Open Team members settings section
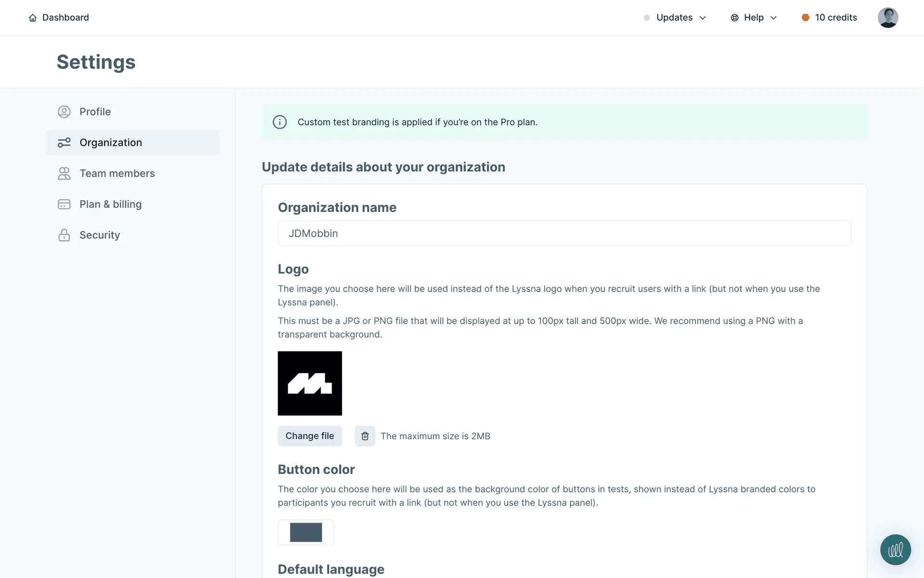 pos(117,173)
